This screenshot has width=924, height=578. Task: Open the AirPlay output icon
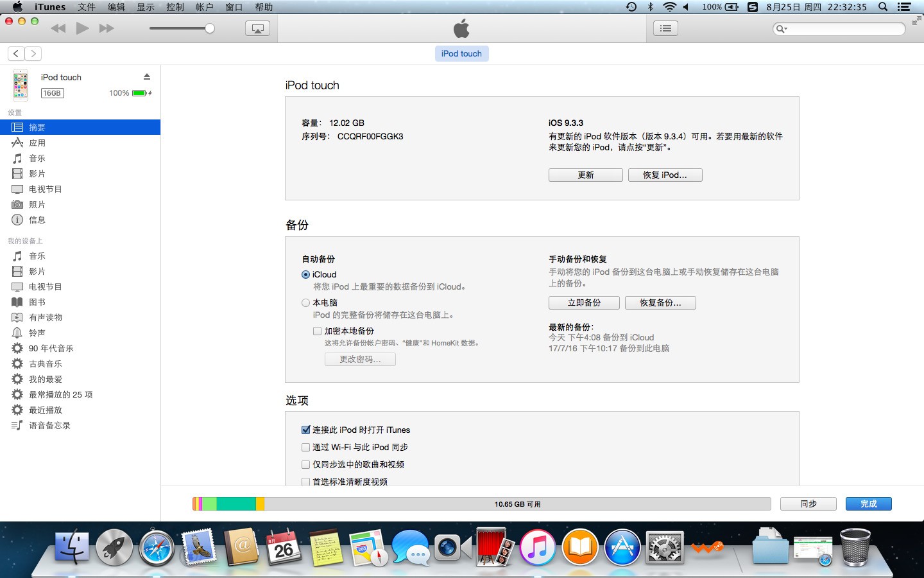click(257, 28)
